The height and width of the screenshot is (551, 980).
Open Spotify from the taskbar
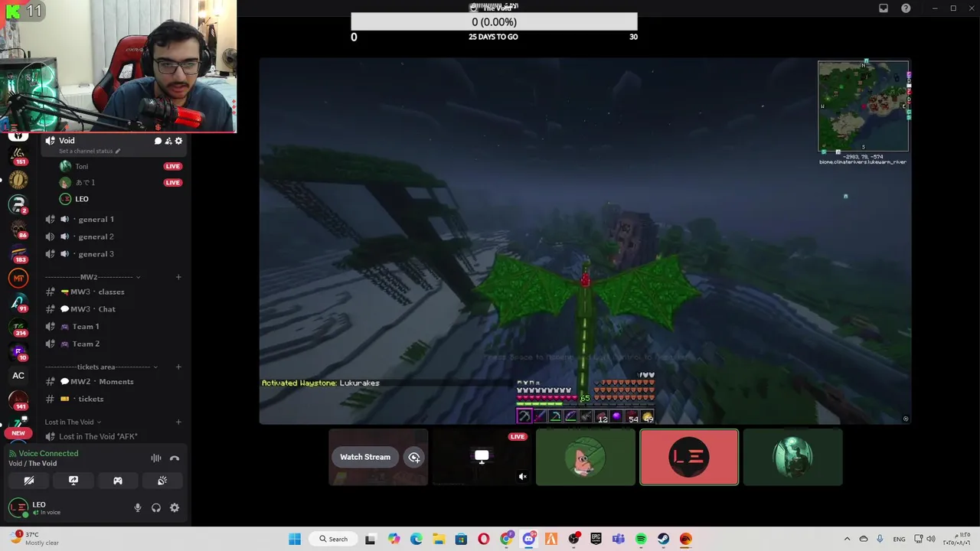pyautogui.click(x=641, y=539)
